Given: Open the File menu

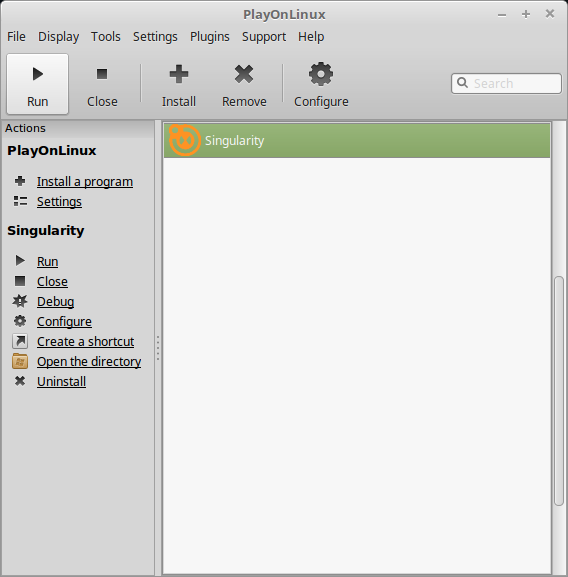Looking at the screenshot, I should click(x=17, y=37).
